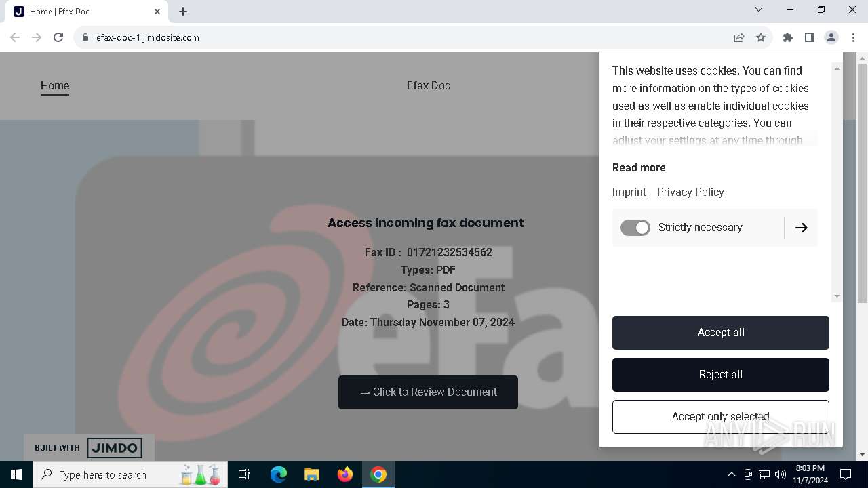Click cookie panel scrollbar down arrow
The height and width of the screenshot is (488, 868).
tap(837, 296)
